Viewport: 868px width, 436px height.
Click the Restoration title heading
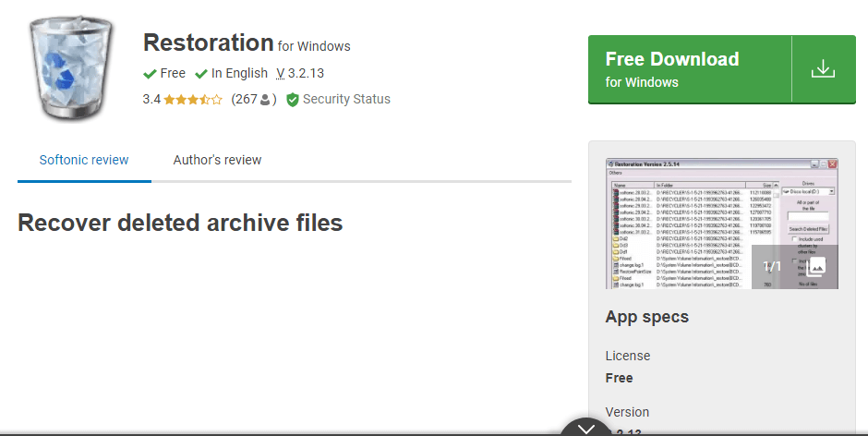(x=208, y=42)
